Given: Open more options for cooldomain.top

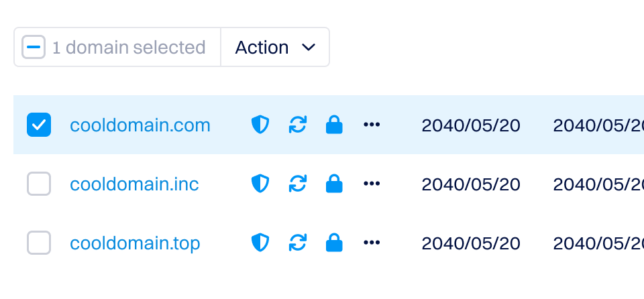Looking at the screenshot, I should point(372,243).
